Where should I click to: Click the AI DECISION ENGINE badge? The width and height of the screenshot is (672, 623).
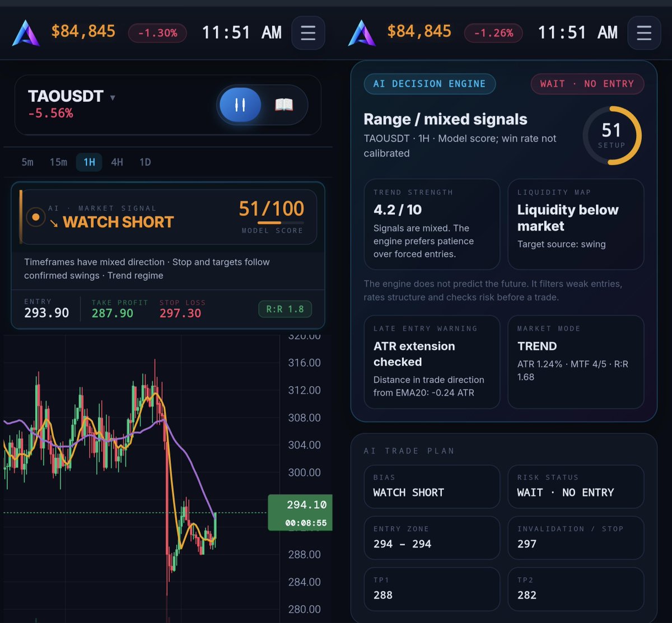click(x=430, y=84)
